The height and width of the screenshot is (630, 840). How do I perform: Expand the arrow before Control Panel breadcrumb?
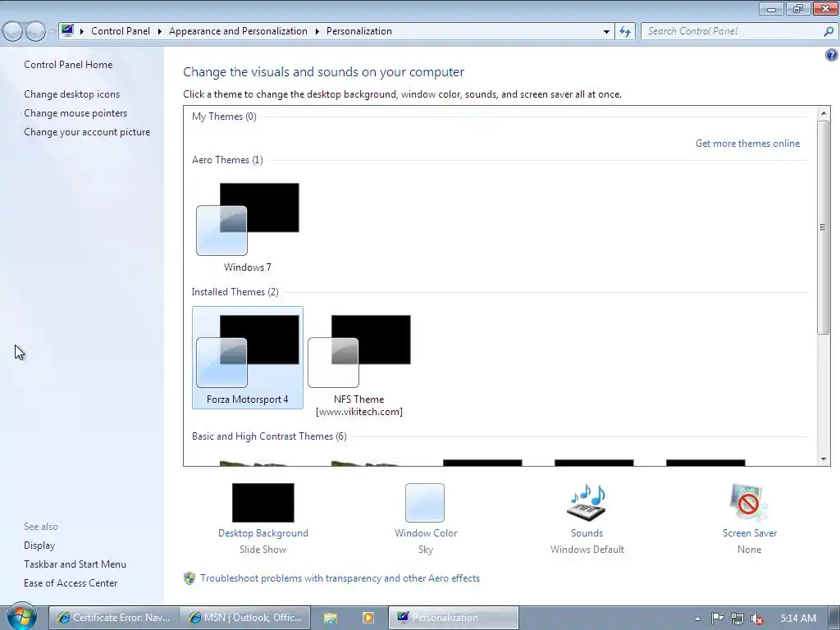82,31
